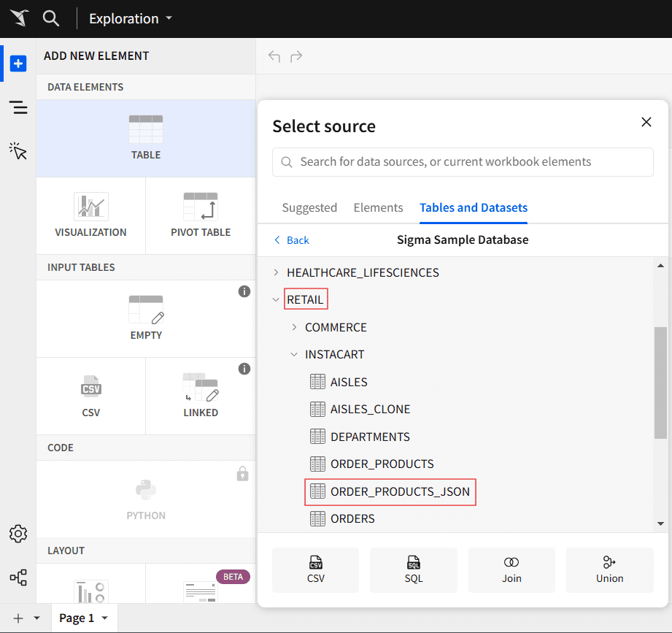Viewport: 672px width, 633px height.
Task: Click the undo arrow
Action: (274, 56)
